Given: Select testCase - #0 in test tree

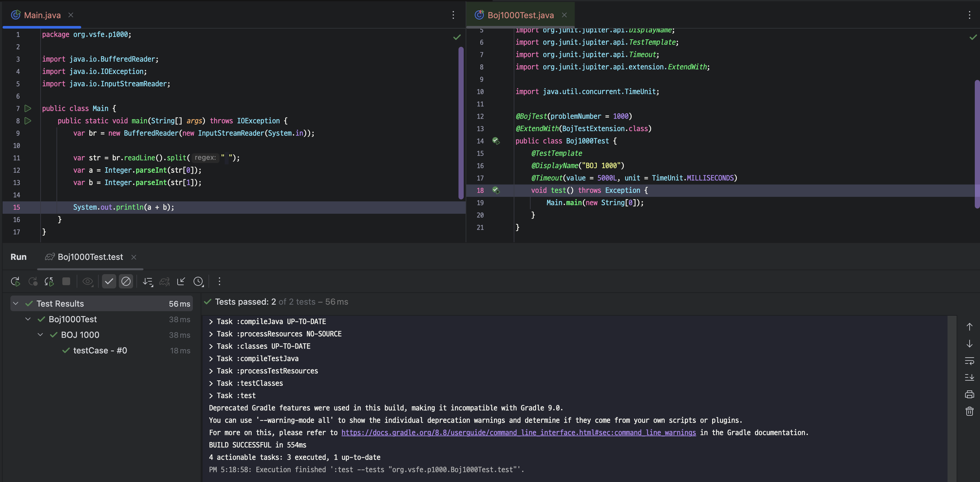Looking at the screenshot, I should [100, 350].
